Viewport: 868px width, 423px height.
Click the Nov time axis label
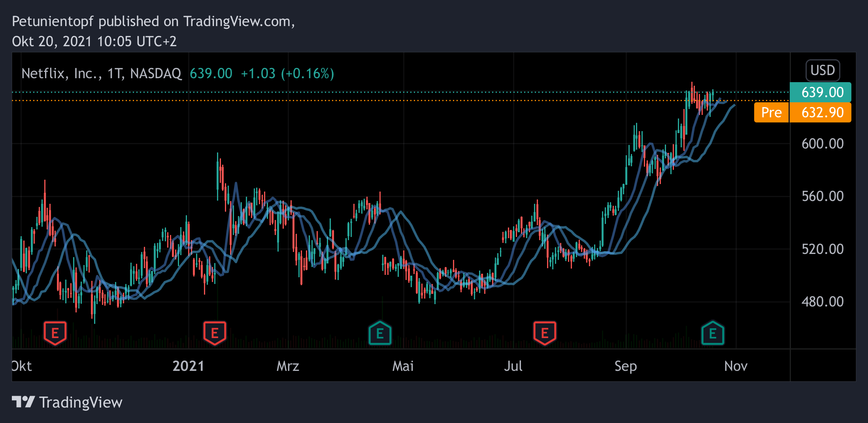coord(736,366)
